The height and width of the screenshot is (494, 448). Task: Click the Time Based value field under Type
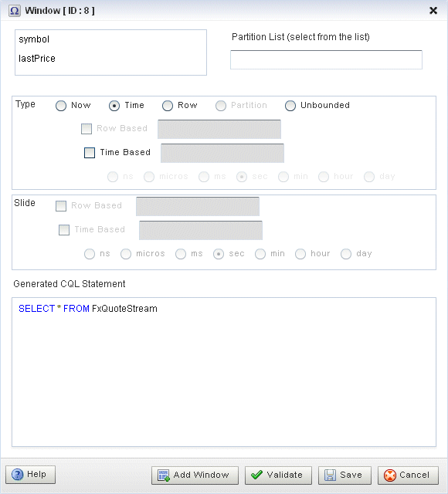click(x=222, y=153)
